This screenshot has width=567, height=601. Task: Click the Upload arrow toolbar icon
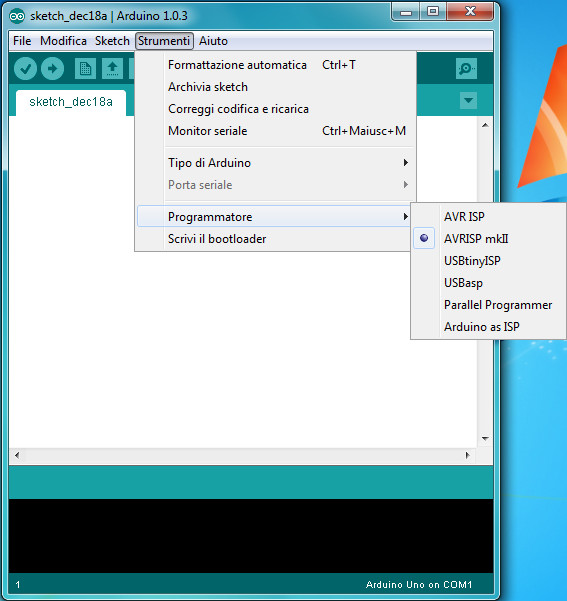pos(52,69)
